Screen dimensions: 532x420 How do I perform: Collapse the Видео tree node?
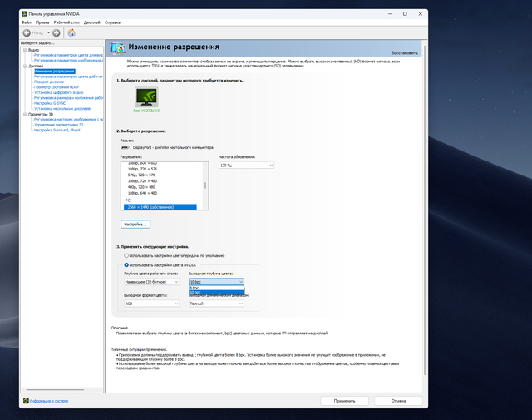(x=25, y=50)
